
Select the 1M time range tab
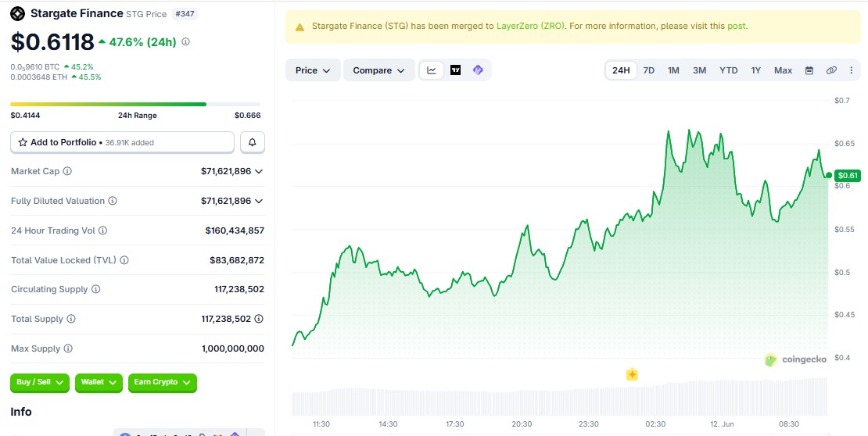click(674, 70)
